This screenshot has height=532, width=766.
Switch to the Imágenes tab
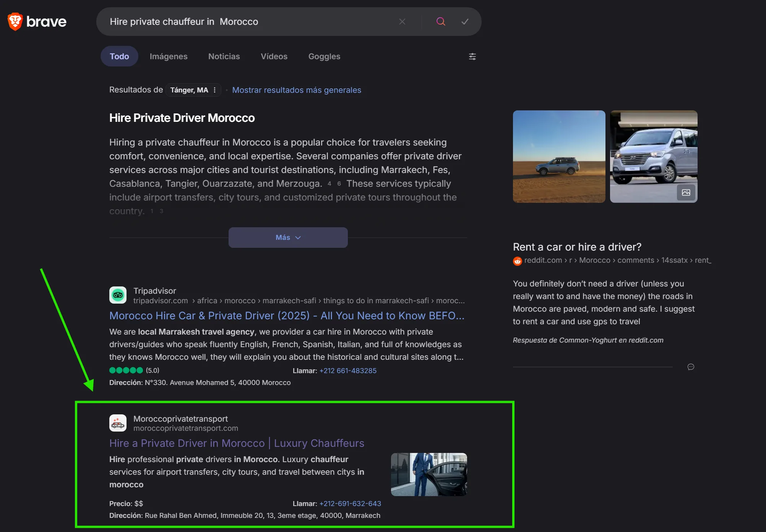click(x=168, y=57)
